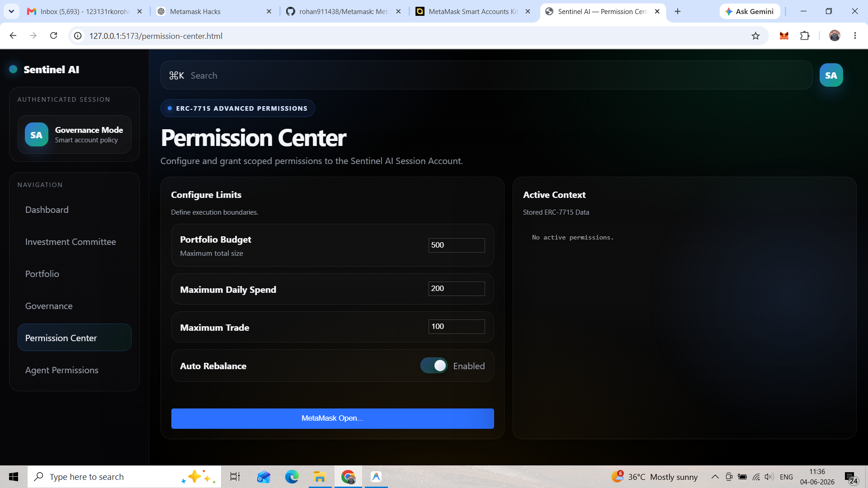
Task: Switch to the rohan911438/Metamask GitHub tab
Action: (344, 11)
